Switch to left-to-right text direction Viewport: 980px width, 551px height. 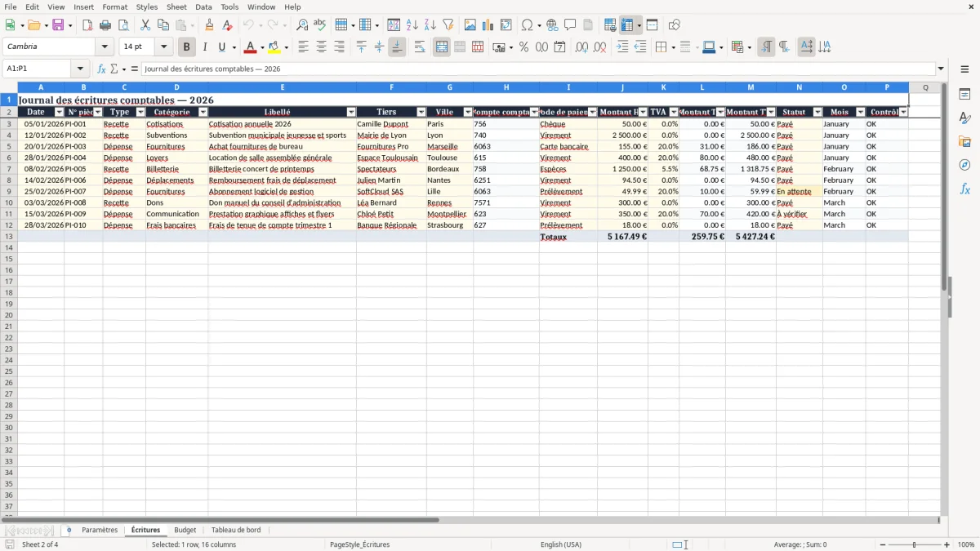point(765,47)
